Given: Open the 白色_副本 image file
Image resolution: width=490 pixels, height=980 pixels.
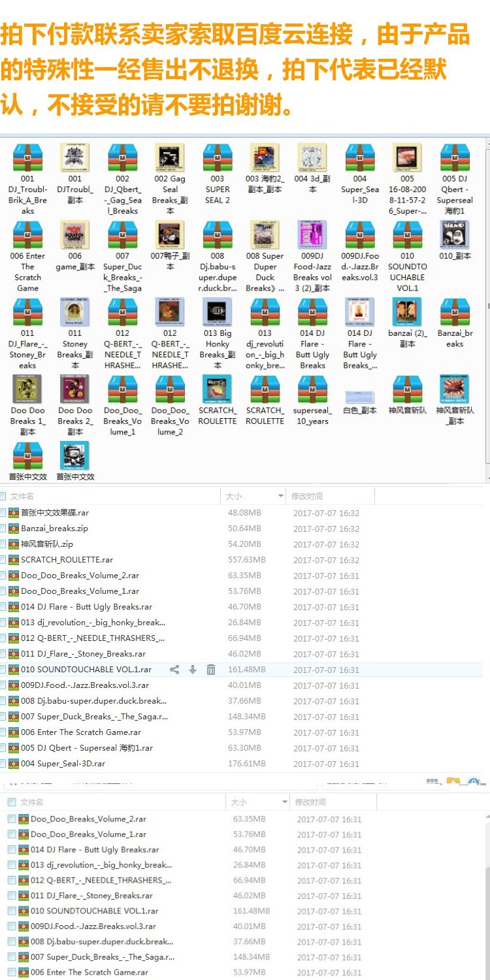Looking at the screenshot, I should click(x=360, y=397).
